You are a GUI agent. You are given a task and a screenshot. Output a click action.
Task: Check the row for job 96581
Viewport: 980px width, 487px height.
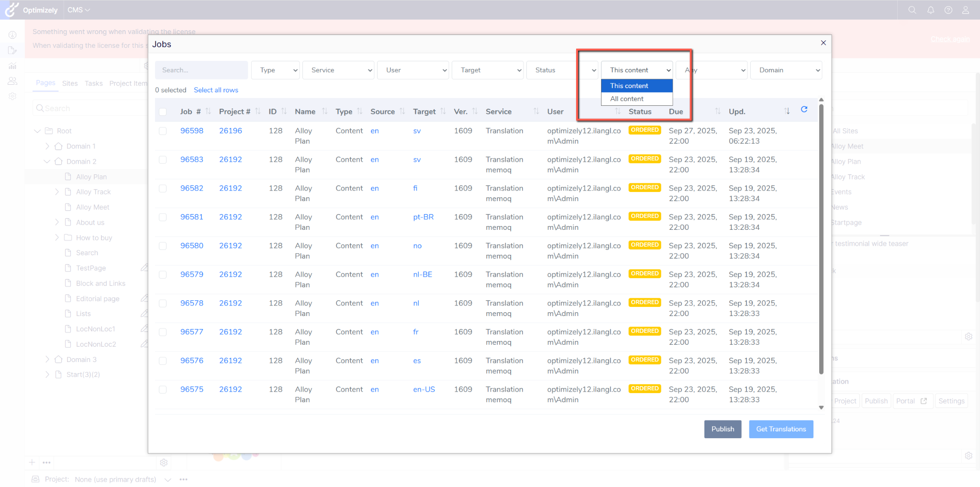(163, 217)
